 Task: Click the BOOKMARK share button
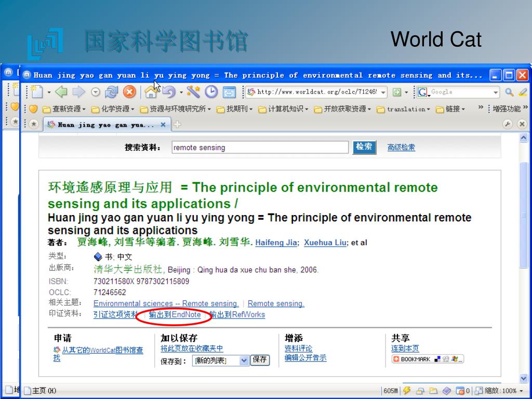[428, 359]
